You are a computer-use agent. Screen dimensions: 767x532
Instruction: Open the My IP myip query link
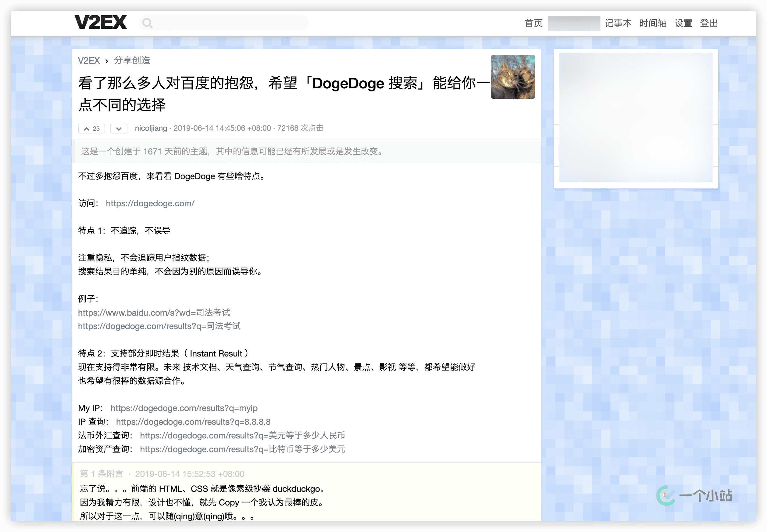click(184, 408)
